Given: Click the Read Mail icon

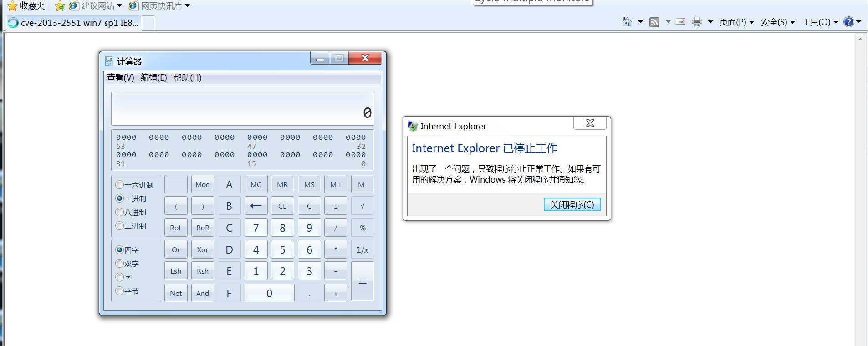Looking at the screenshot, I should click(x=681, y=22).
